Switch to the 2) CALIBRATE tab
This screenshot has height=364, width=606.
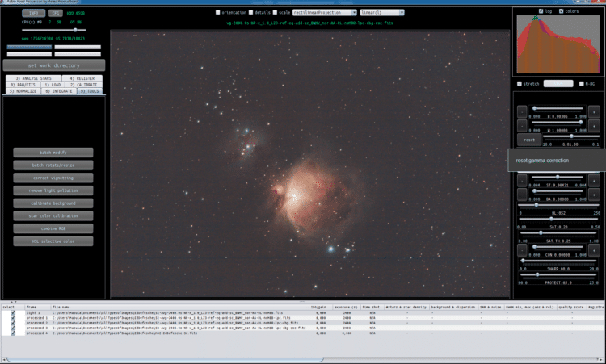tap(83, 85)
